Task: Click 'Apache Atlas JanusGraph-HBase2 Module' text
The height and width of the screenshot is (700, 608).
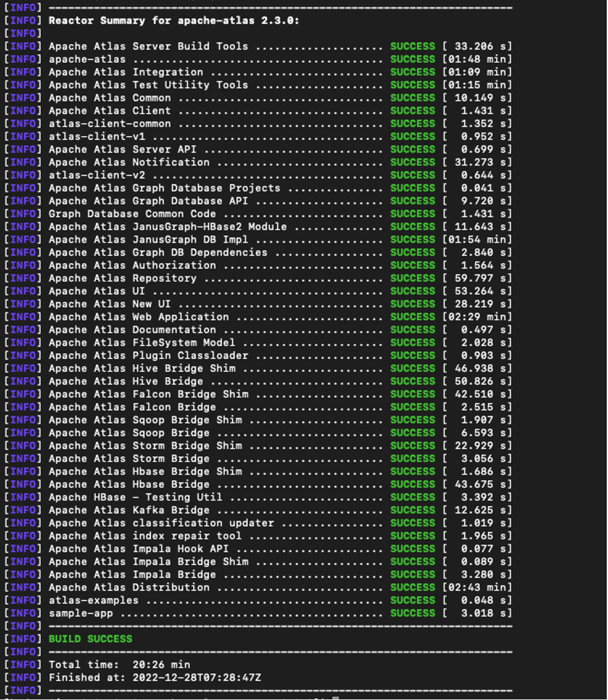Action: click(168, 226)
